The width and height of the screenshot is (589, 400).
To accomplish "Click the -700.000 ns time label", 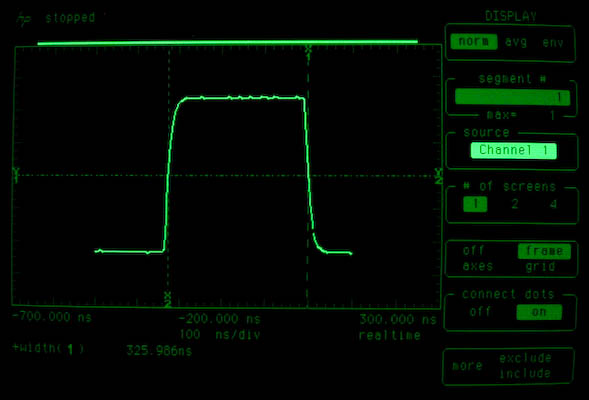I will pos(52,317).
